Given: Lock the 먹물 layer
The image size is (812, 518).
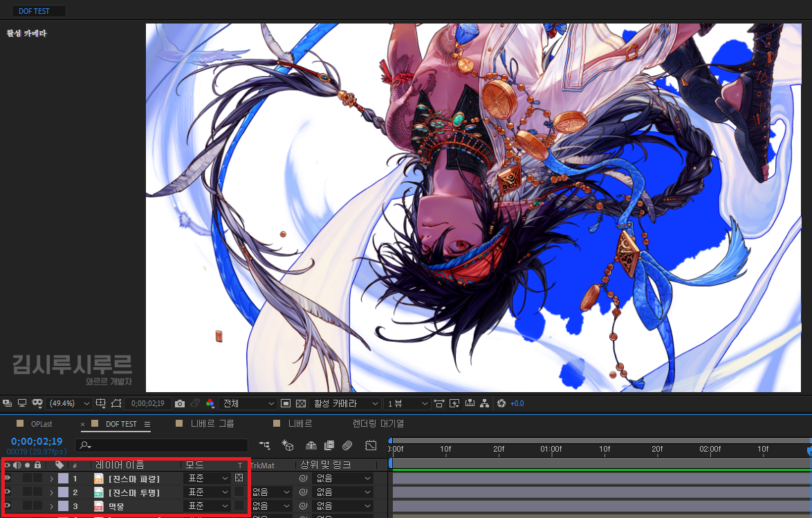Looking at the screenshot, I should click(37, 506).
